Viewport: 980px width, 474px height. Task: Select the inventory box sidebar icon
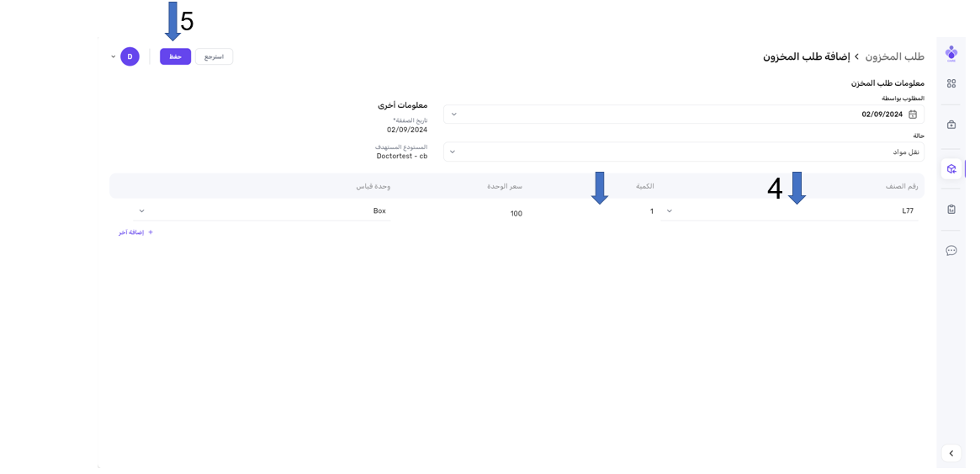[x=951, y=168]
